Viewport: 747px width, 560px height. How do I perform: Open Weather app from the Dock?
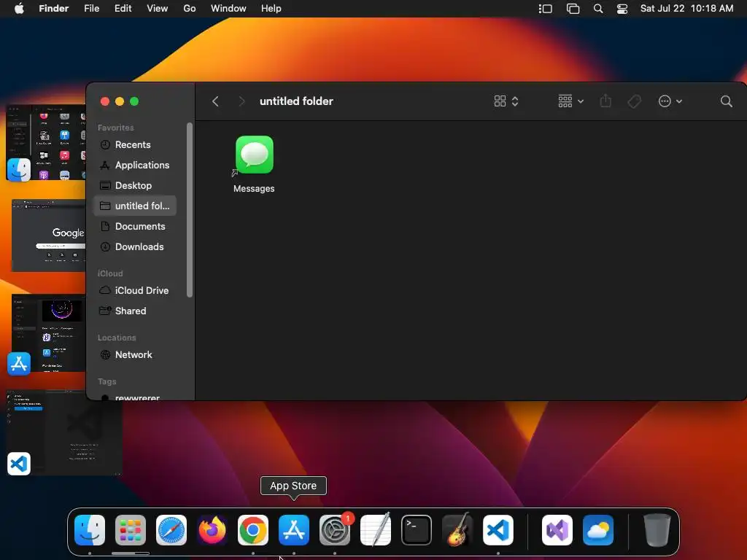tap(598, 530)
